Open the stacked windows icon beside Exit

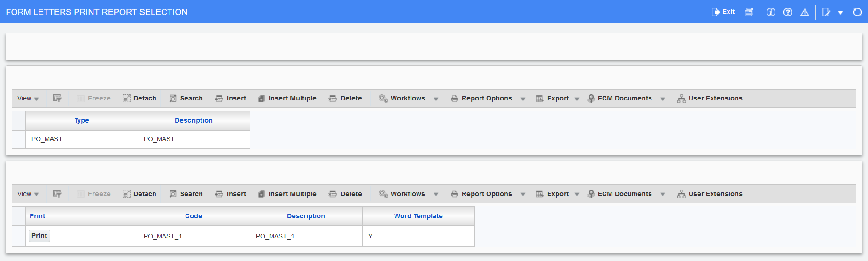[x=749, y=12]
